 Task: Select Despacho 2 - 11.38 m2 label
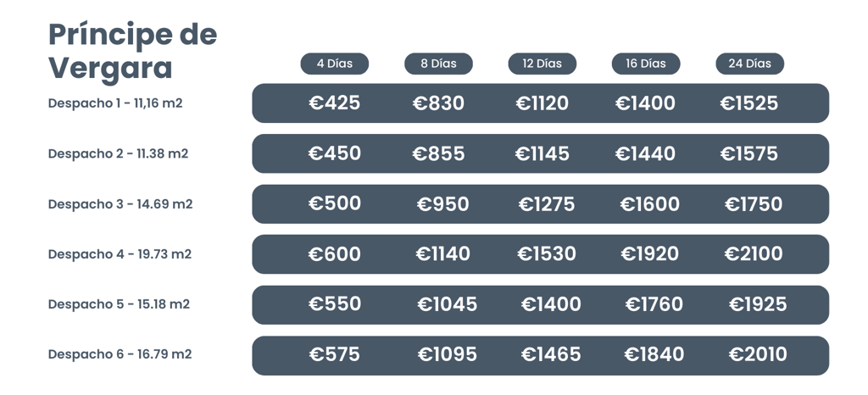tap(118, 153)
